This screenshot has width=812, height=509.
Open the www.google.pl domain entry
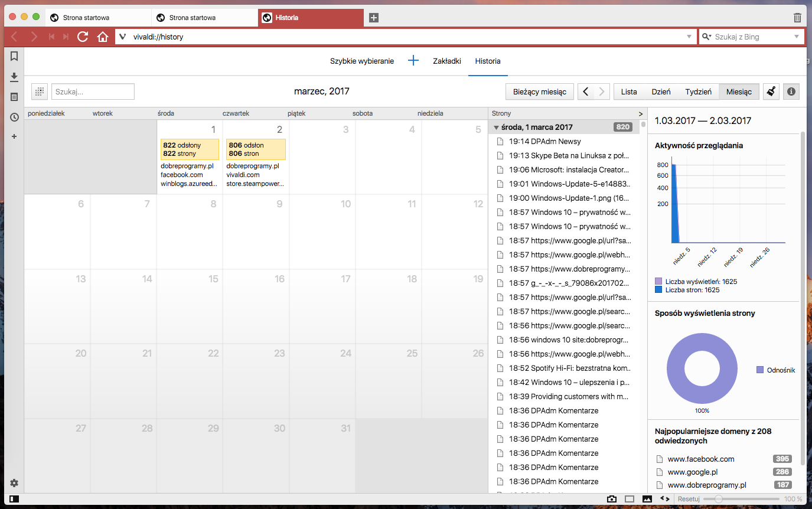click(x=723, y=472)
